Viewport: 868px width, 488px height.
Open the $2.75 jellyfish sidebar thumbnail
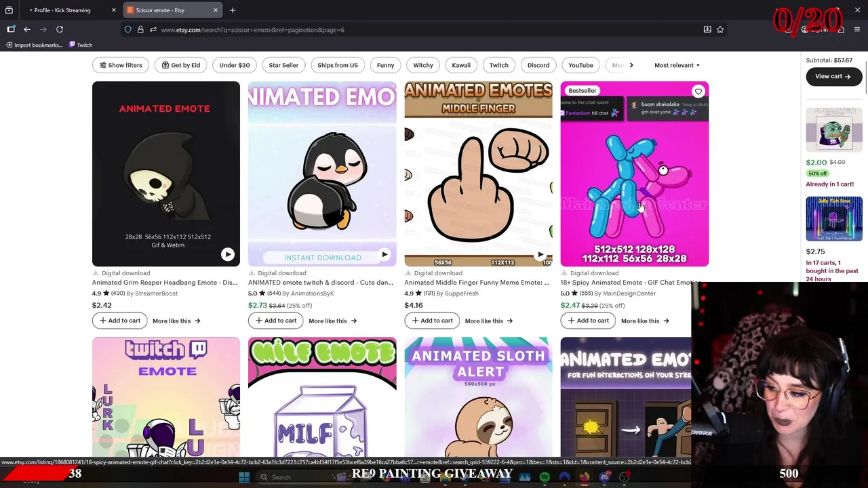pyautogui.click(x=834, y=219)
